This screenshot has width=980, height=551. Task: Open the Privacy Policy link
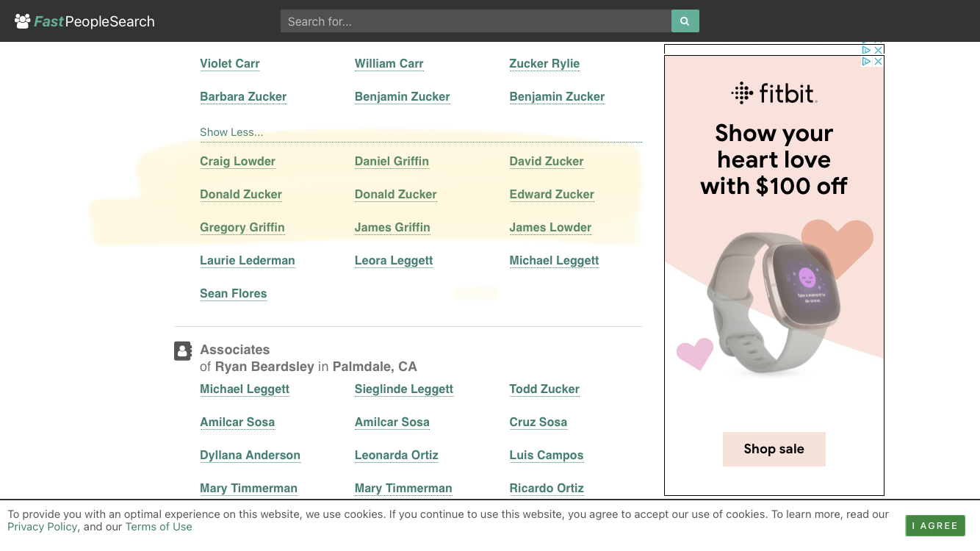coord(43,527)
